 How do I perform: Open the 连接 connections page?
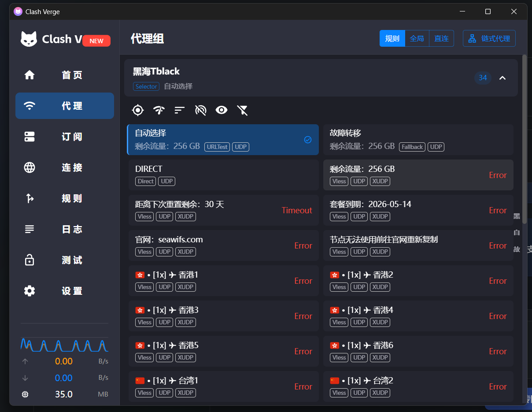click(x=65, y=167)
